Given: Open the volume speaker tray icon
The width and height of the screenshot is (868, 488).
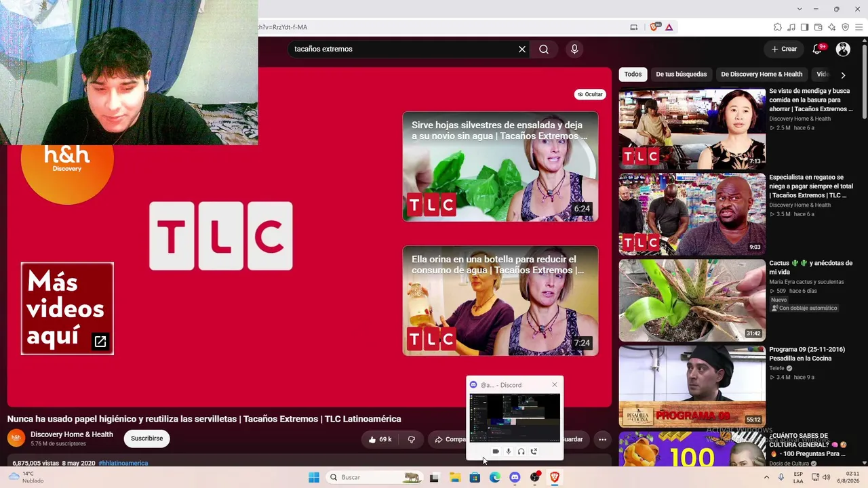Looking at the screenshot, I should pos(826,477).
